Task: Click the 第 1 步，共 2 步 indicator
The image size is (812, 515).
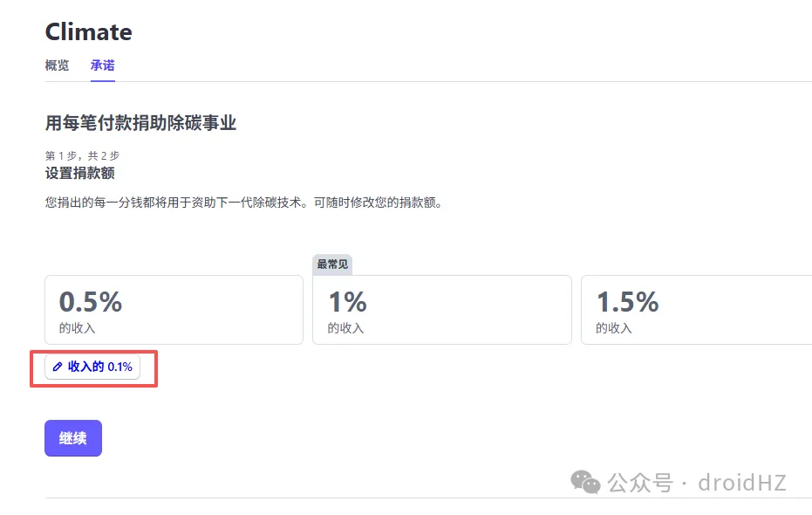Action: [x=81, y=155]
